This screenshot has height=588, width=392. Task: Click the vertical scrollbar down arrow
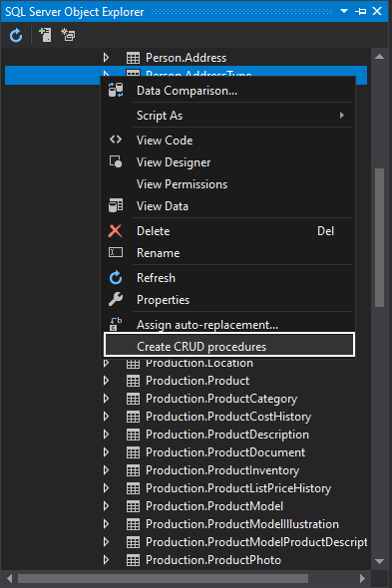(380, 561)
